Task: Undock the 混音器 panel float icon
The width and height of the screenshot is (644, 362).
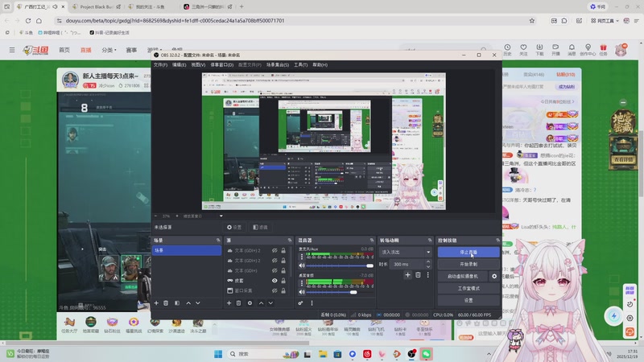Action: (x=372, y=240)
